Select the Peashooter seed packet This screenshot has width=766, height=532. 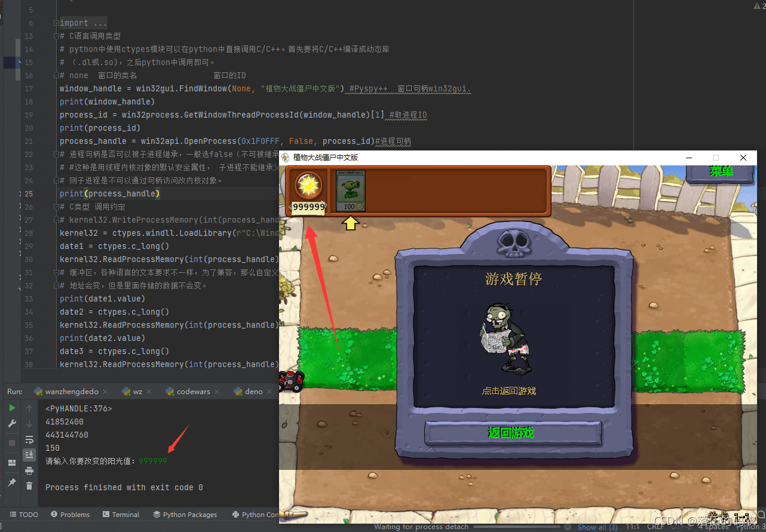[x=351, y=191]
